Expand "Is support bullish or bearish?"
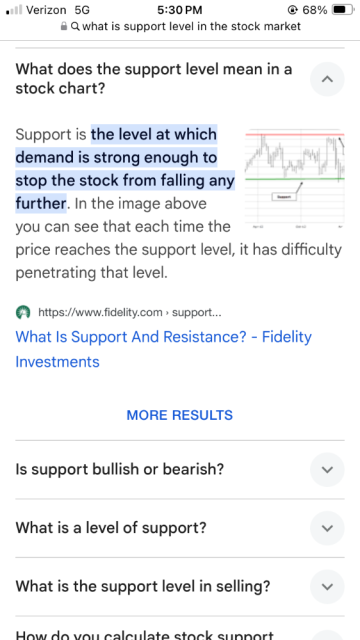 click(x=327, y=469)
